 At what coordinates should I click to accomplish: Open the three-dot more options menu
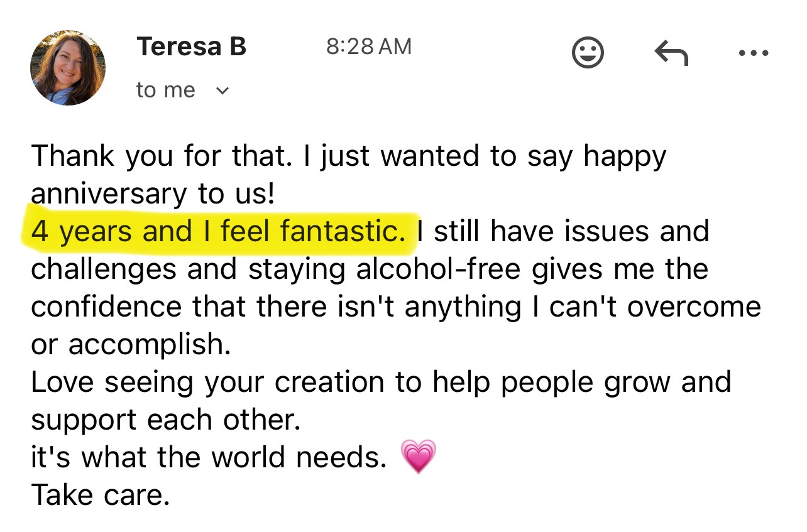coord(754,53)
